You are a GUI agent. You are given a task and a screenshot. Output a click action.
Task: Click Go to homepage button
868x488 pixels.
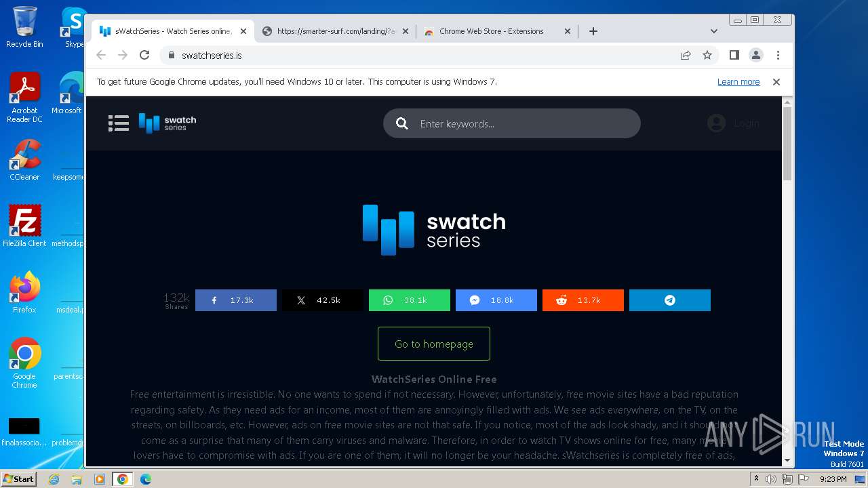tap(434, 344)
